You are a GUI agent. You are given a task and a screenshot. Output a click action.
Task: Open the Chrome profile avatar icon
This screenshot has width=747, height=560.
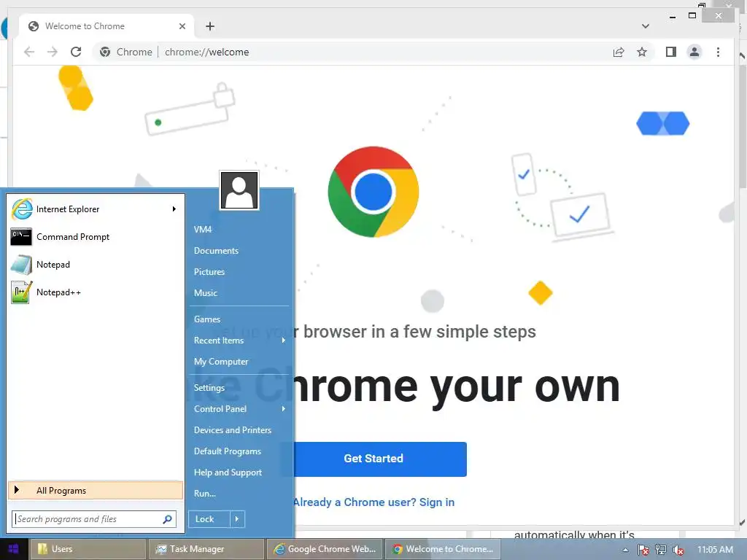click(x=694, y=52)
